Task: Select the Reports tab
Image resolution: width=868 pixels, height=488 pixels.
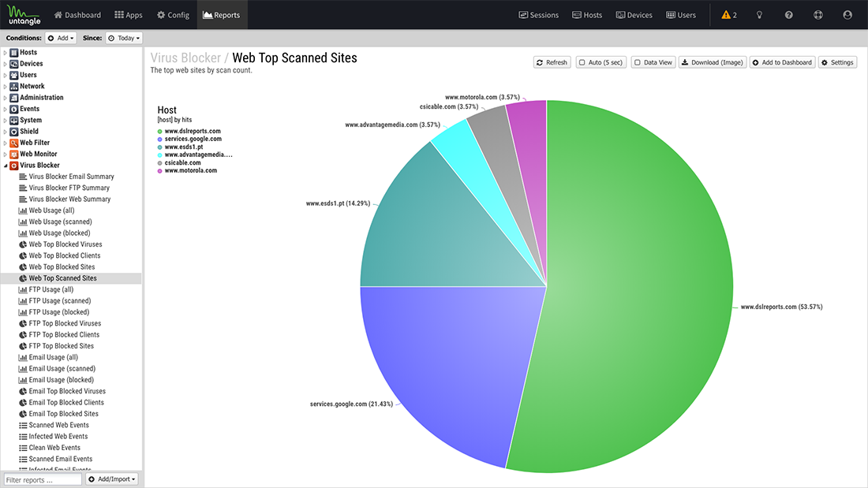Action: tap(222, 15)
